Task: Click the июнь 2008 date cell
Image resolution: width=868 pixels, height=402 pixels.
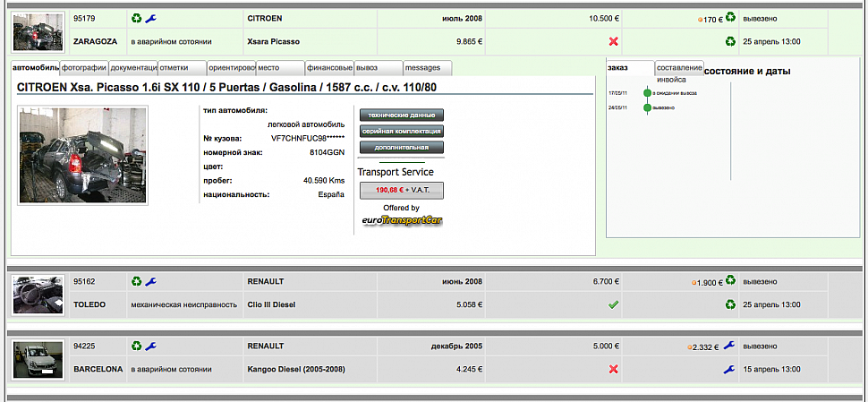Action: 431,281
